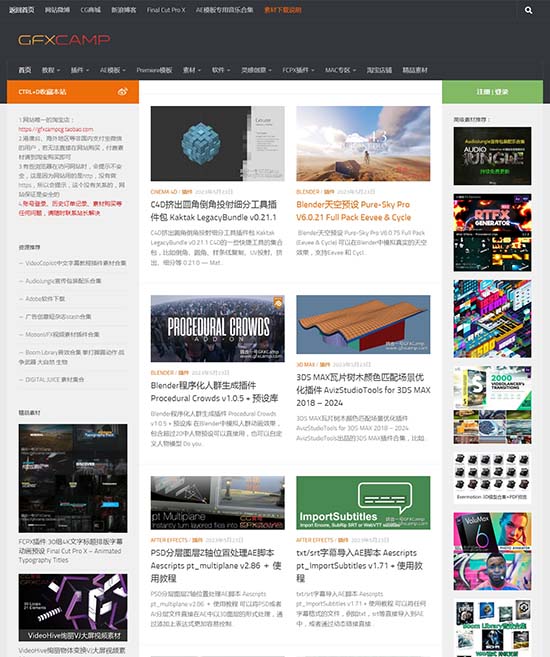Open Final Cut Pro X top link

click(165, 10)
